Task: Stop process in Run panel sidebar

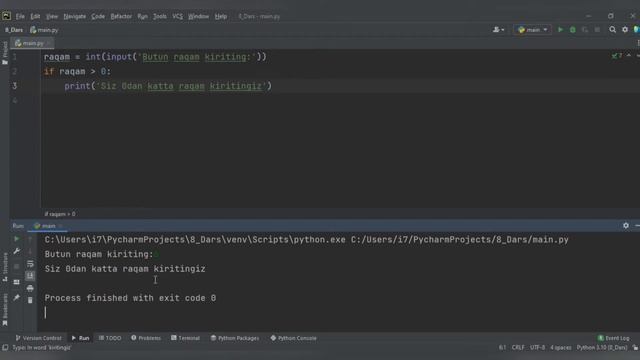Action: [x=17, y=267]
